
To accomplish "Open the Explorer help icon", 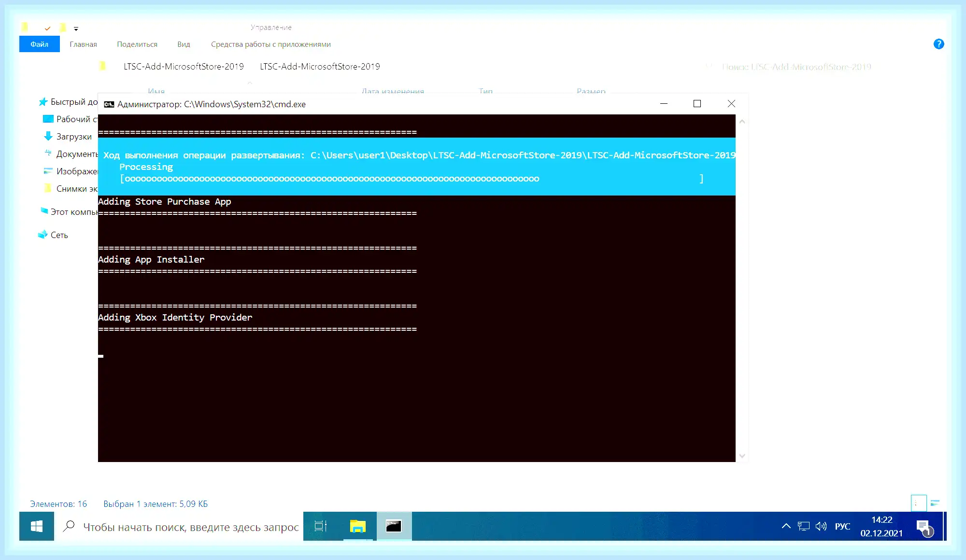I will click(938, 44).
